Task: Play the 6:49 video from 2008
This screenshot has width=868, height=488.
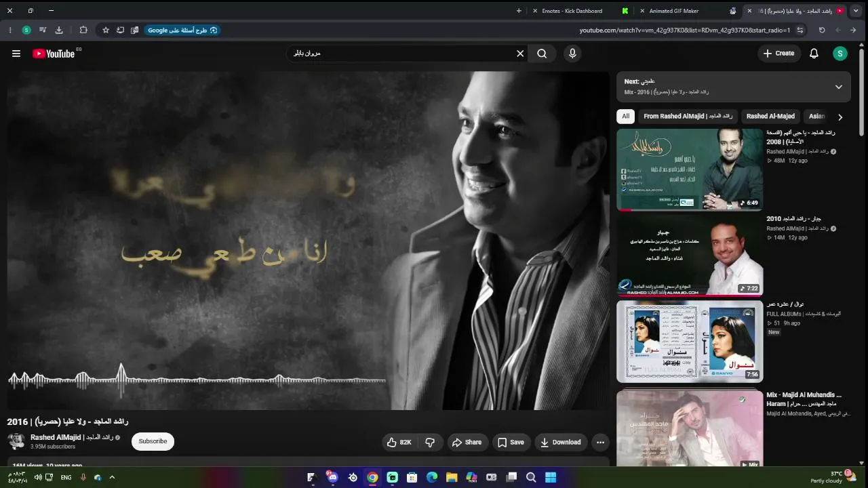Action: 690,169
